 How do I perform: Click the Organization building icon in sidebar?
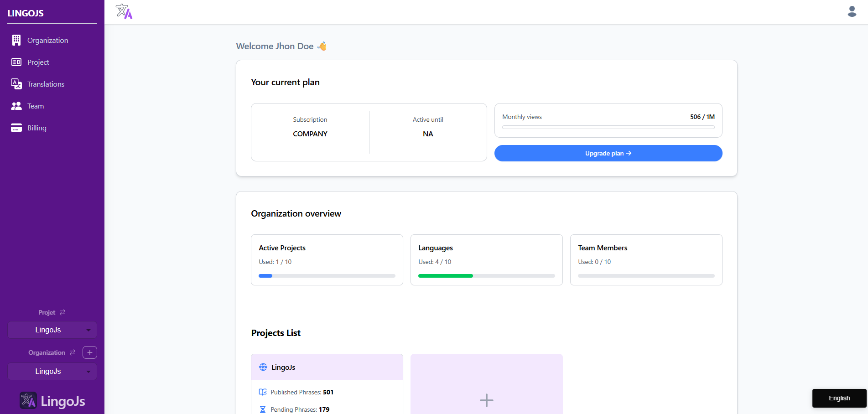click(16, 41)
